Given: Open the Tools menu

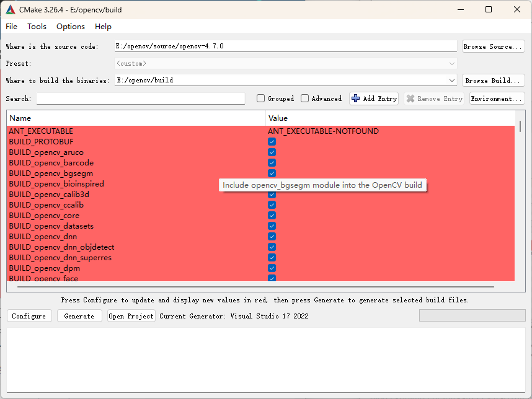Looking at the screenshot, I should click(37, 26).
